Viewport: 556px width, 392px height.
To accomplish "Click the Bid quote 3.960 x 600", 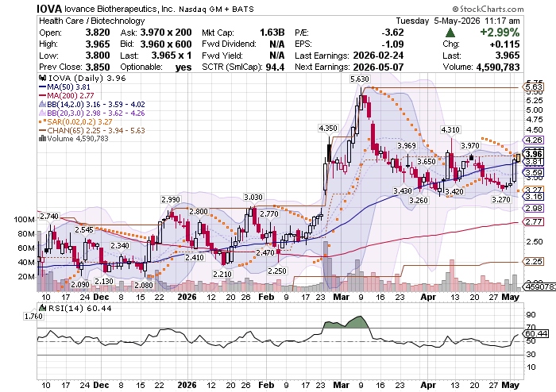I will (166, 44).
